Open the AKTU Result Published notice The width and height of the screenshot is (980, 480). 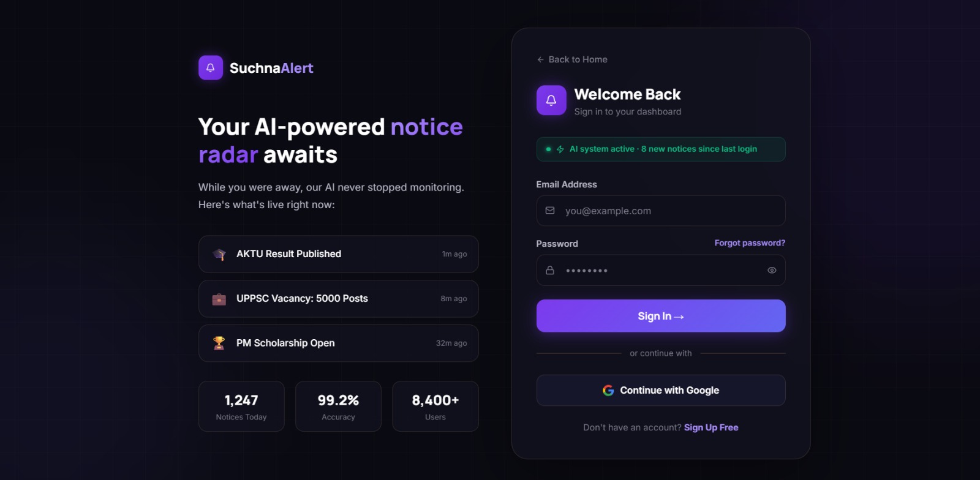339,254
